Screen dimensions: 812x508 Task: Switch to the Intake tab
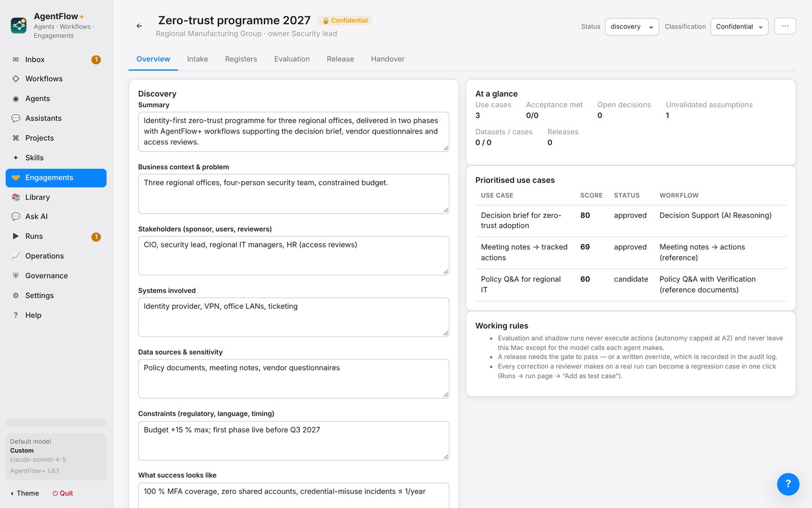click(x=197, y=59)
